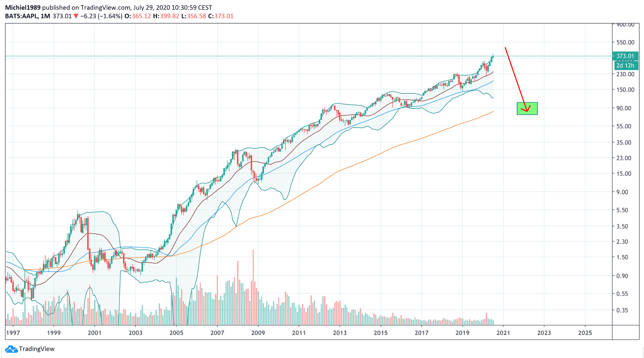Click the close value C:373.01 in header
This screenshot has height=358, width=644.
221,16
